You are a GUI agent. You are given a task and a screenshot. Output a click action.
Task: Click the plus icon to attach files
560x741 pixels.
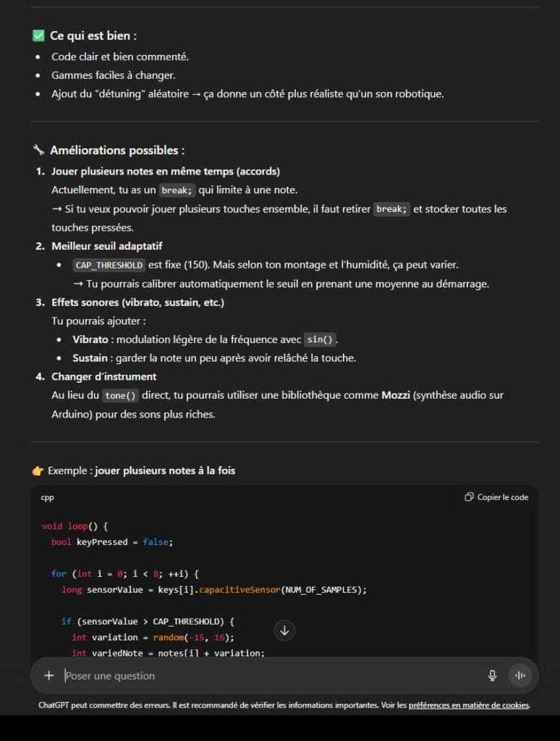tap(49, 676)
